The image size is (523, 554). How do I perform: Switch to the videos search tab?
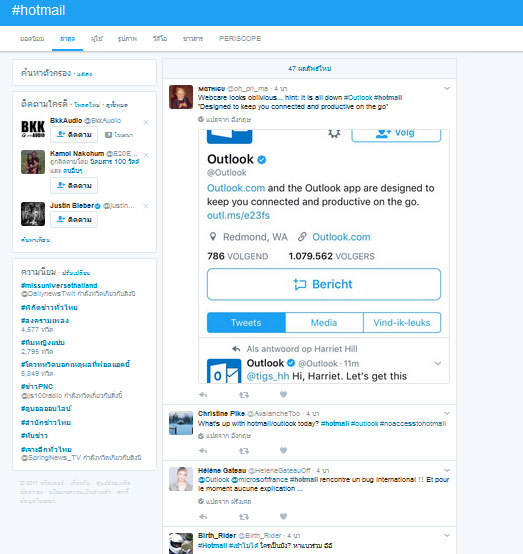click(160, 39)
